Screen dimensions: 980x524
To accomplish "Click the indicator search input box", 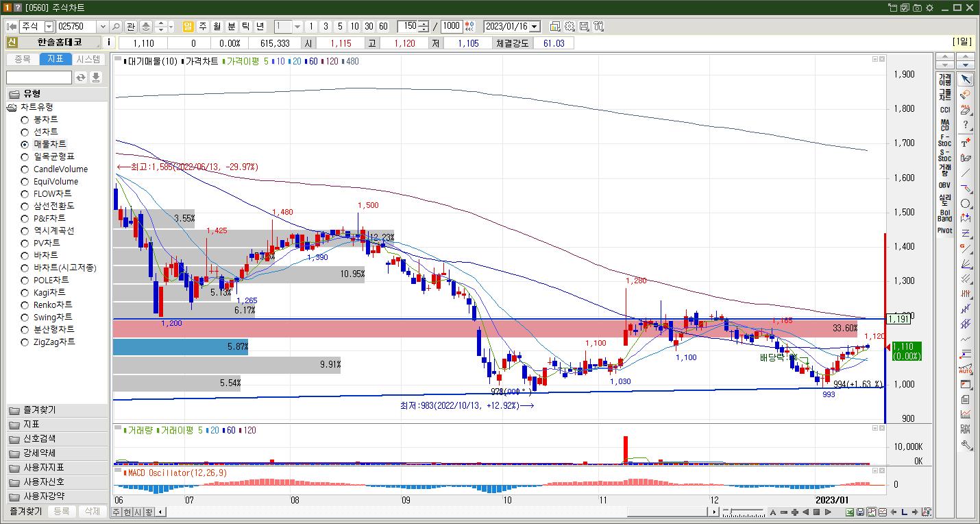I will pos(39,78).
